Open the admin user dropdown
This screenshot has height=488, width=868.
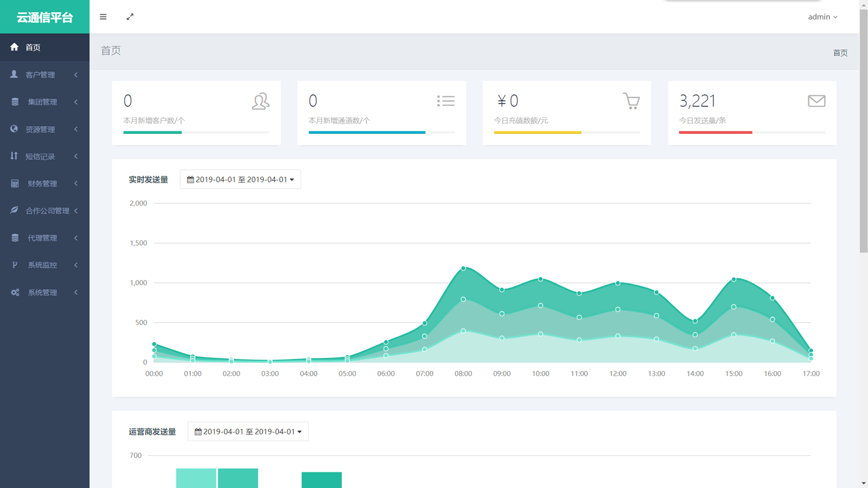coord(822,17)
